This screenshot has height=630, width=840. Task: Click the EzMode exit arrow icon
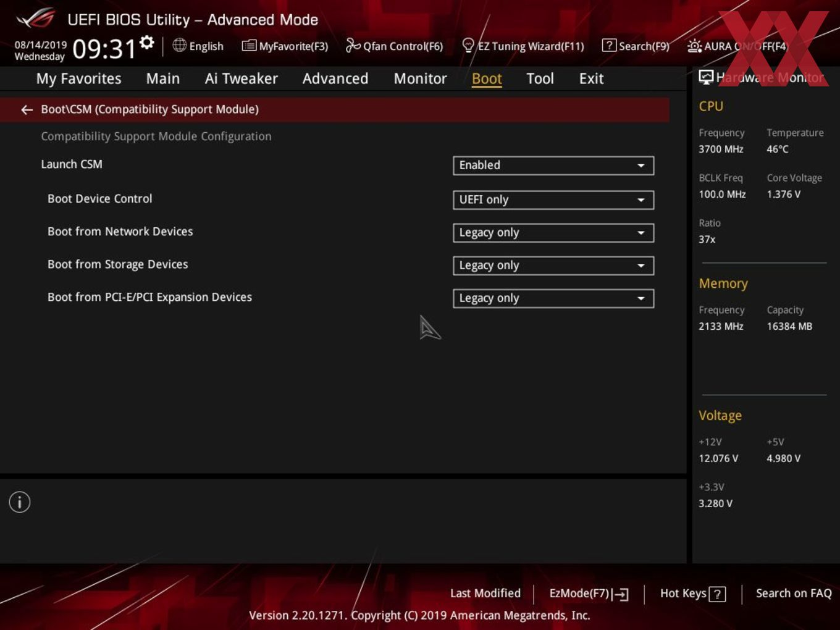click(x=621, y=594)
